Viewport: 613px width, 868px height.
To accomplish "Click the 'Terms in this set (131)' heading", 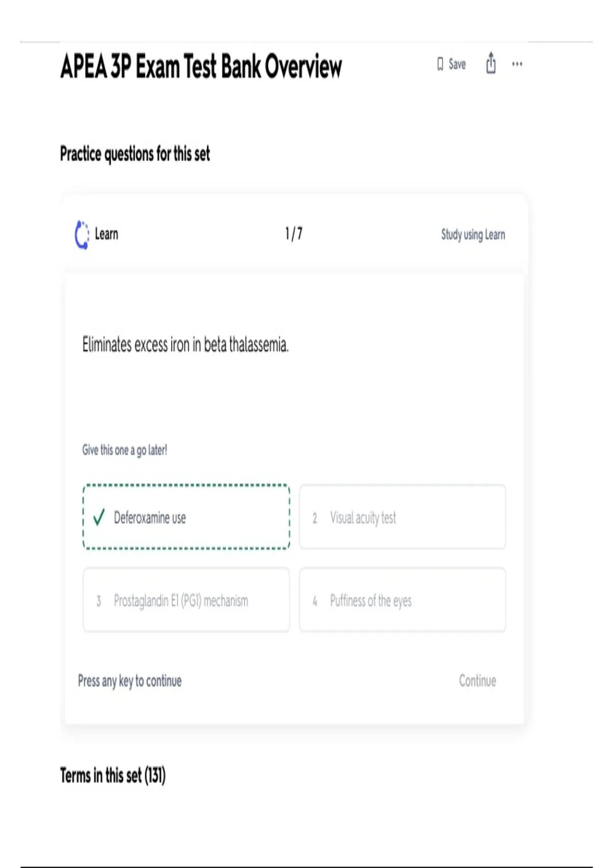I will pos(113,775).
